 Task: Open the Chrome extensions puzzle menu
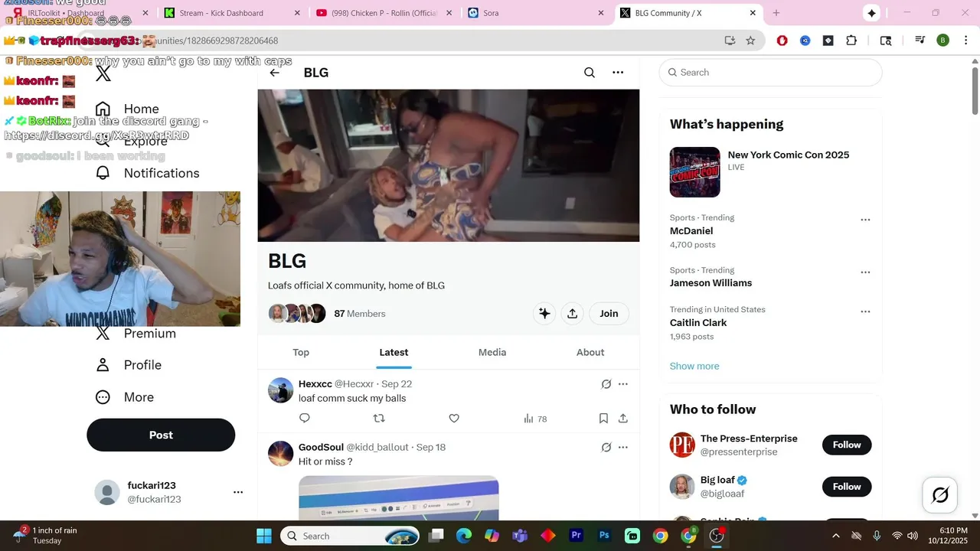pos(851,41)
